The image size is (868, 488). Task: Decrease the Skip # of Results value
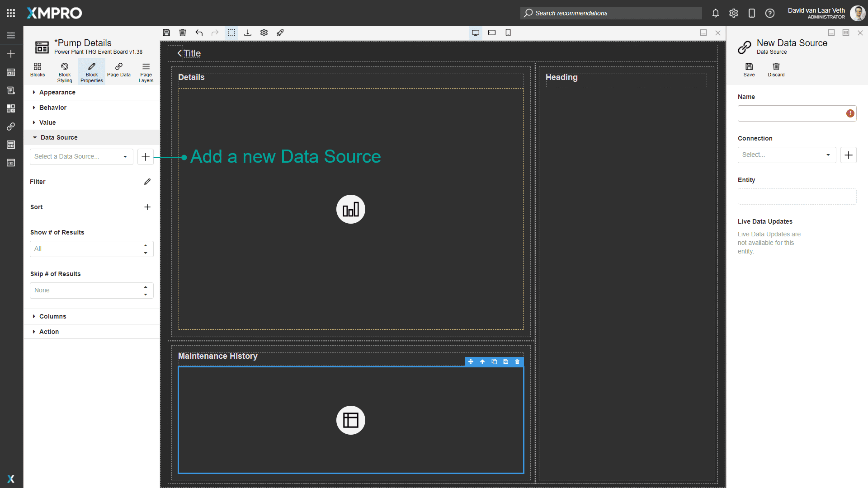point(146,295)
